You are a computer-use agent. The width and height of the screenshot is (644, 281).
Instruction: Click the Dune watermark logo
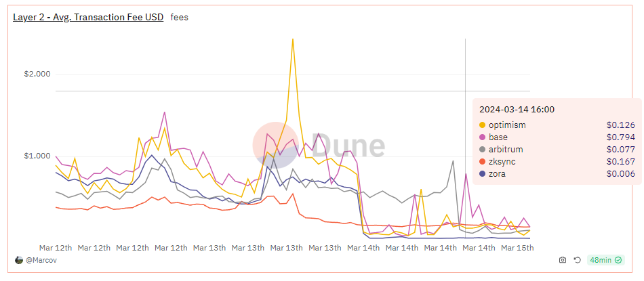pyautogui.click(x=319, y=145)
